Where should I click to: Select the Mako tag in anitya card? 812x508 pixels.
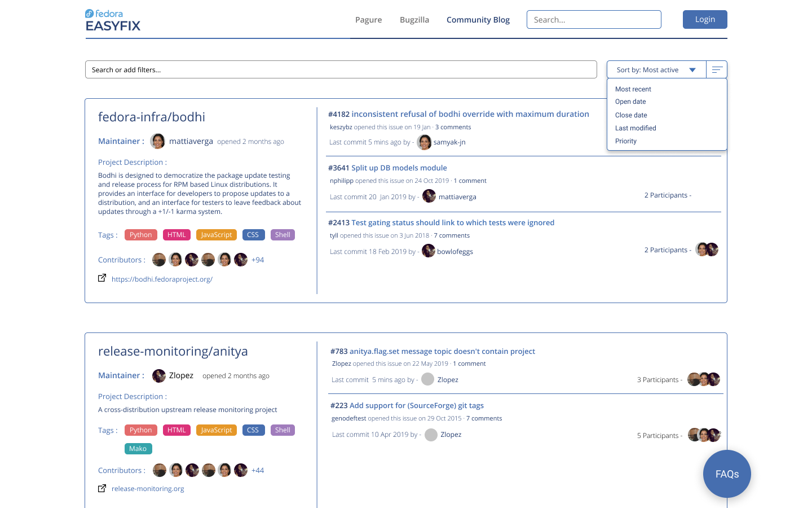tap(138, 449)
